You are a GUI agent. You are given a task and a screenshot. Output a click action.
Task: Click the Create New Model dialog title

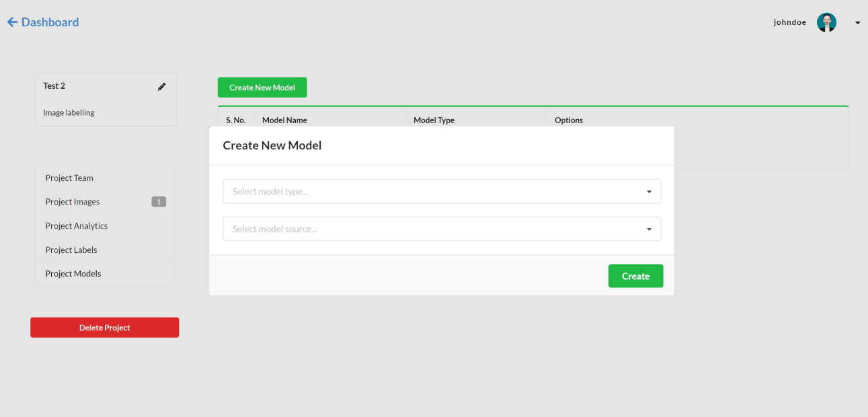pyautogui.click(x=272, y=145)
